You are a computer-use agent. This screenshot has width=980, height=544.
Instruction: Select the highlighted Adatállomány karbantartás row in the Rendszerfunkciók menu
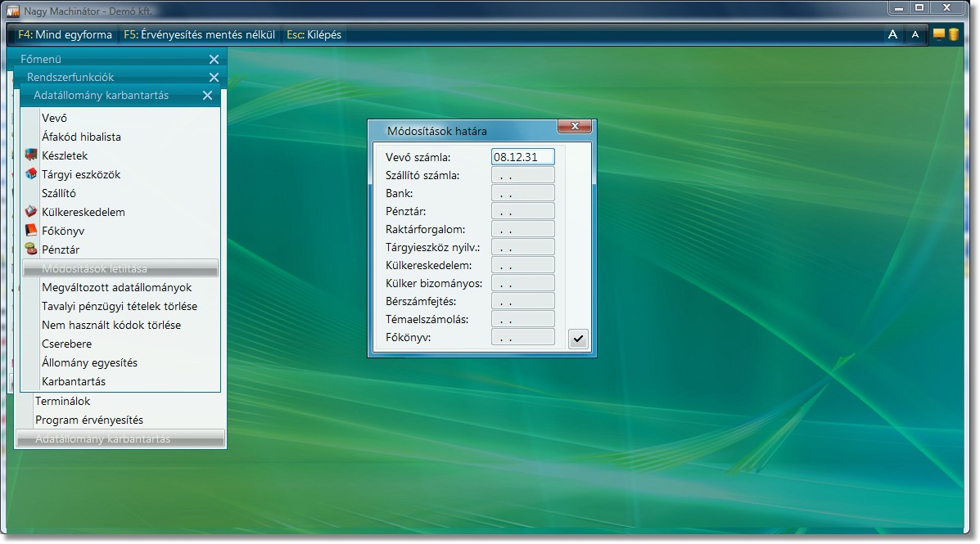point(120,438)
